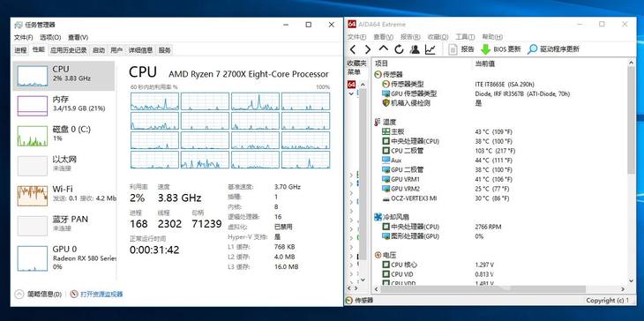Click 2766 RPM value for CPU fan

click(488, 227)
